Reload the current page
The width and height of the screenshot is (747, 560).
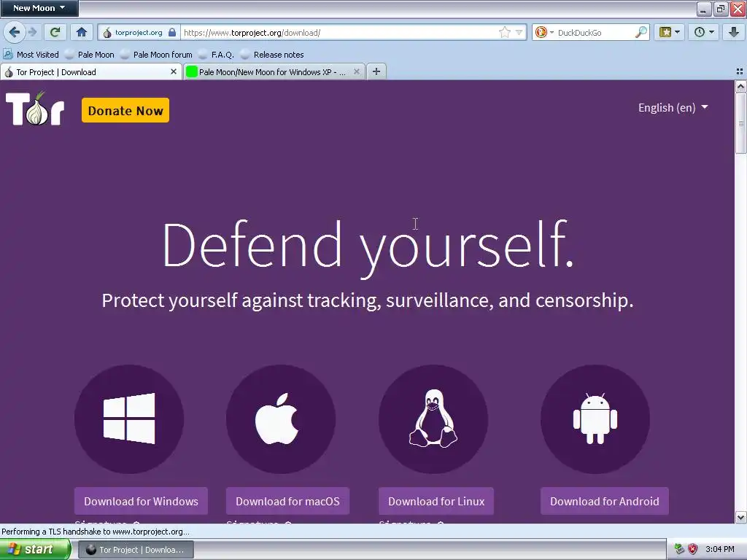click(55, 32)
